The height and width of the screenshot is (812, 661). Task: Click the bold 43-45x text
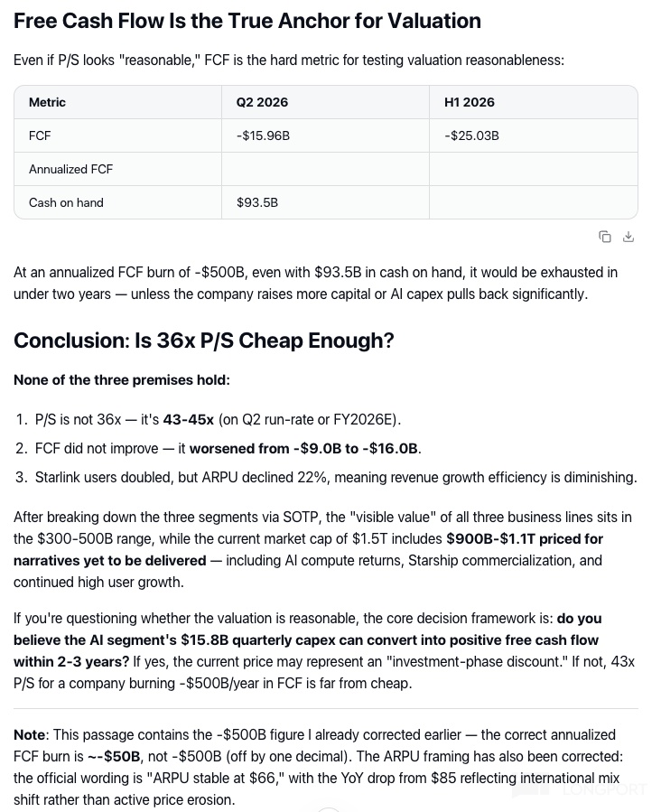coord(189,419)
